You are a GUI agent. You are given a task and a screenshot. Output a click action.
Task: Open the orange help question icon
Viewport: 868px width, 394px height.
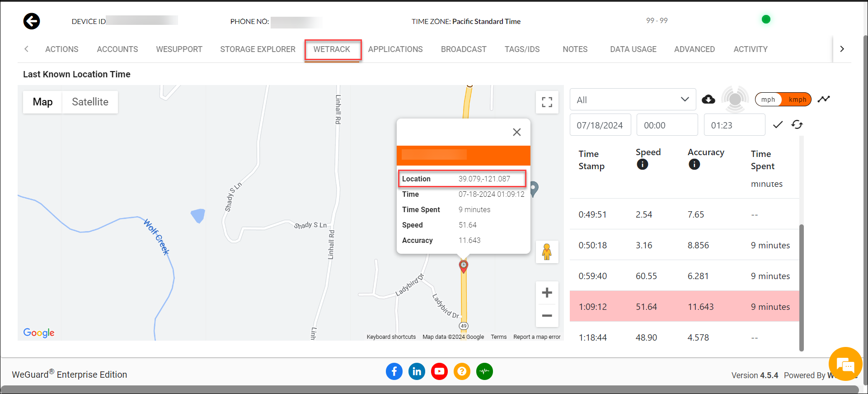pyautogui.click(x=462, y=371)
